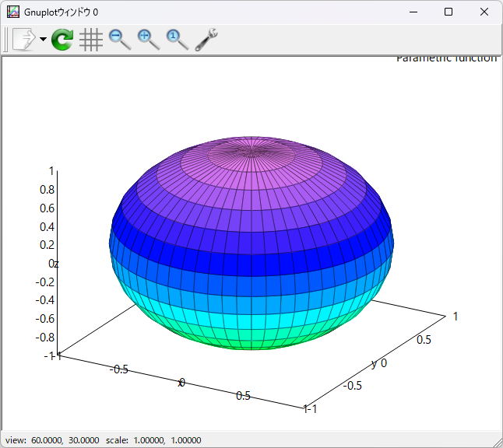Click the z-axis tick label -0.6
Image resolution: width=503 pixels, height=448 pixels.
coord(45,319)
